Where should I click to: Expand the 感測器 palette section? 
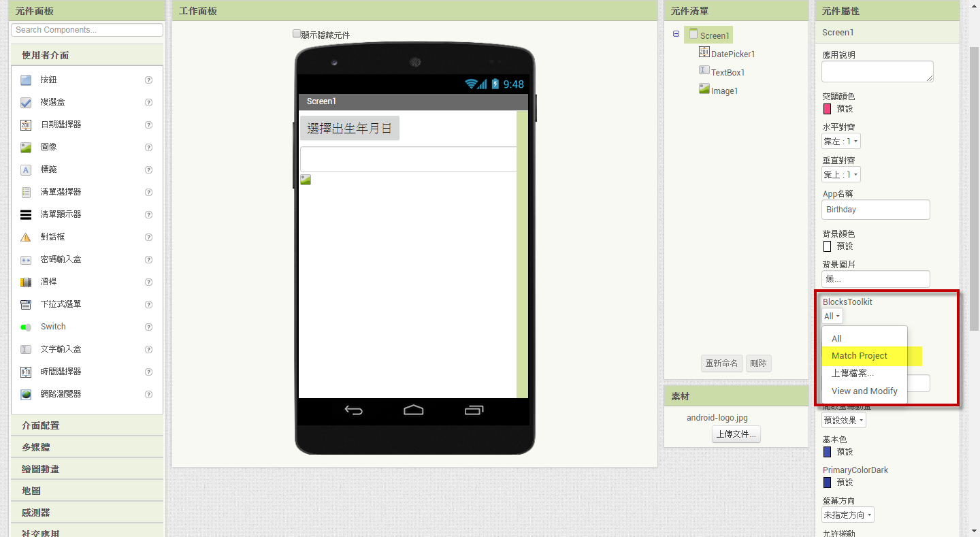(x=87, y=512)
